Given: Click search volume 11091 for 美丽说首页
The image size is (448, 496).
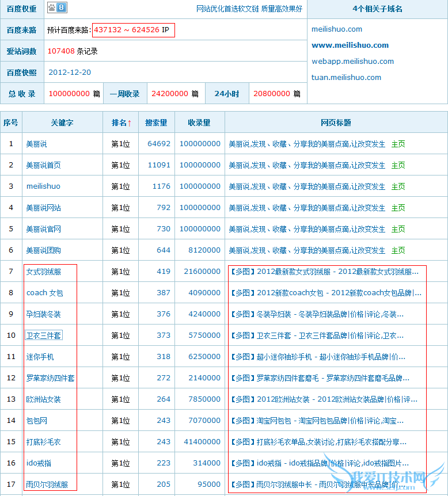Looking at the screenshot, I should (x=159, y=165).
